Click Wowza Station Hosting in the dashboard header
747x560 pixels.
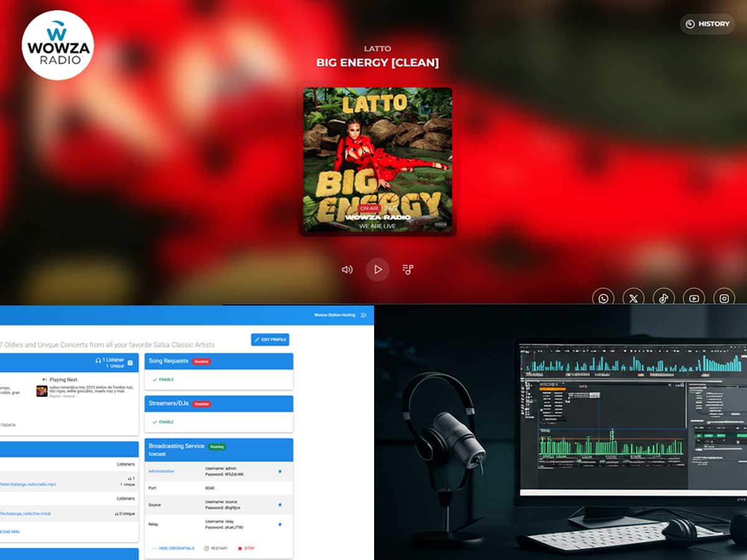coord(335,315)
